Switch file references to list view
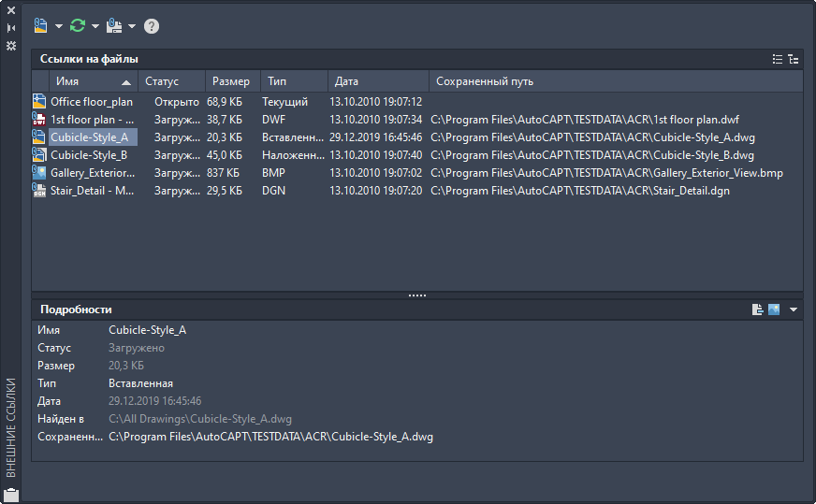816x504 pixels. click(x=777, y=59)
